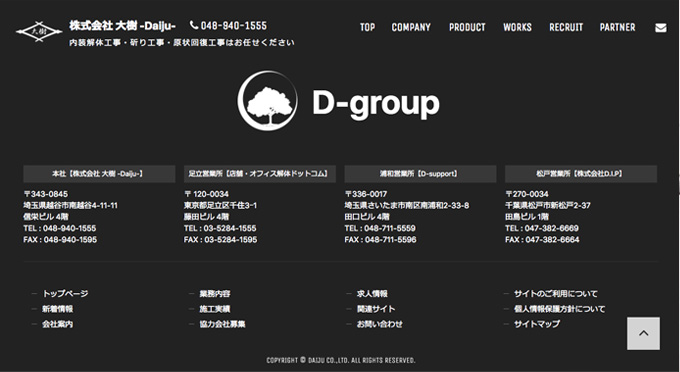This screenshot has width=680, height=372.
Task: Go to TOP menu item
Action: click(367, 27)
